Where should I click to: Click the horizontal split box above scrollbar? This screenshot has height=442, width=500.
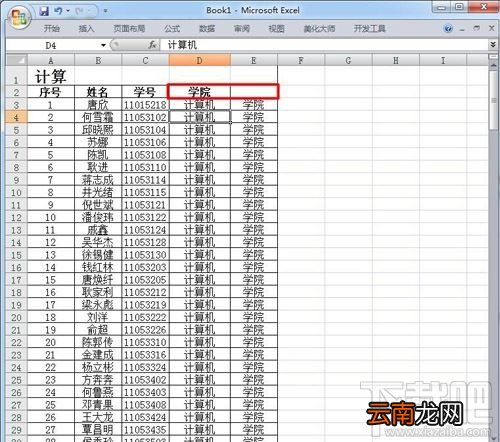(494, 57)
